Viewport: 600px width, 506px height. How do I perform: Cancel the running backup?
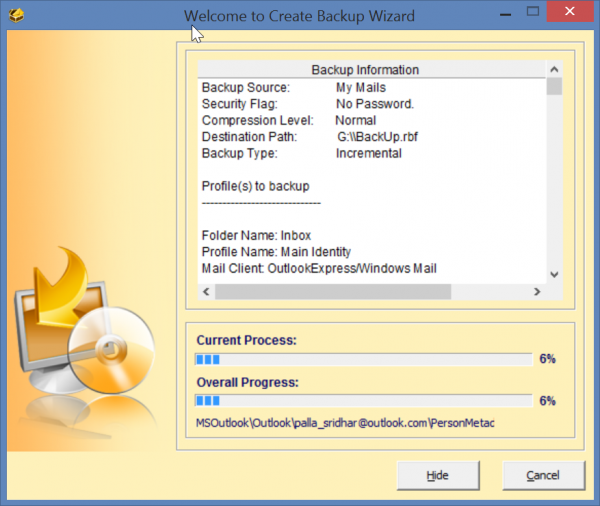[543, 475]
